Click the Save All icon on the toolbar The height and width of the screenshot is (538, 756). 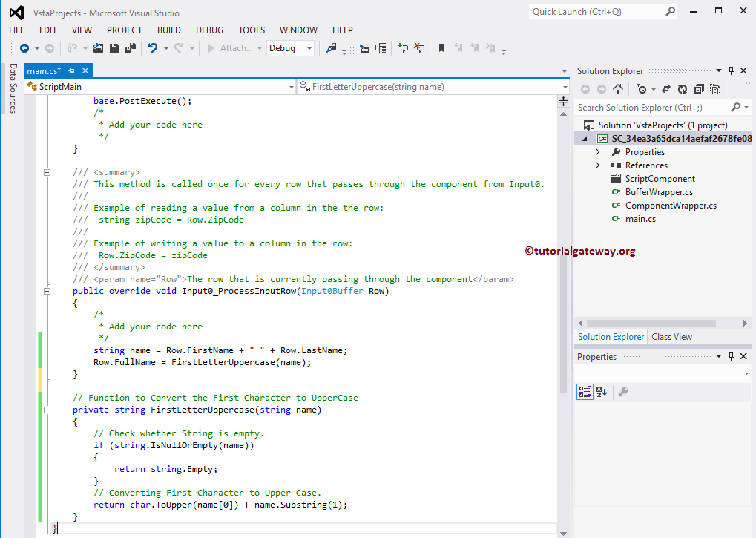[x=131, y=47]
